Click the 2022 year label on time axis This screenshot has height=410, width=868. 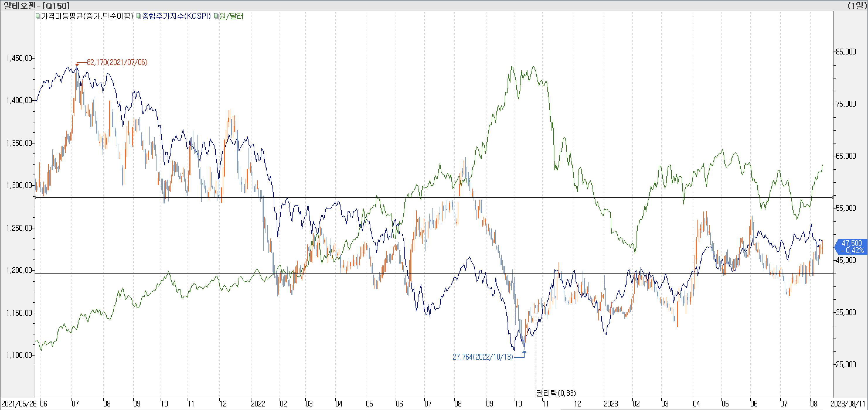click(x=258, y=404)
